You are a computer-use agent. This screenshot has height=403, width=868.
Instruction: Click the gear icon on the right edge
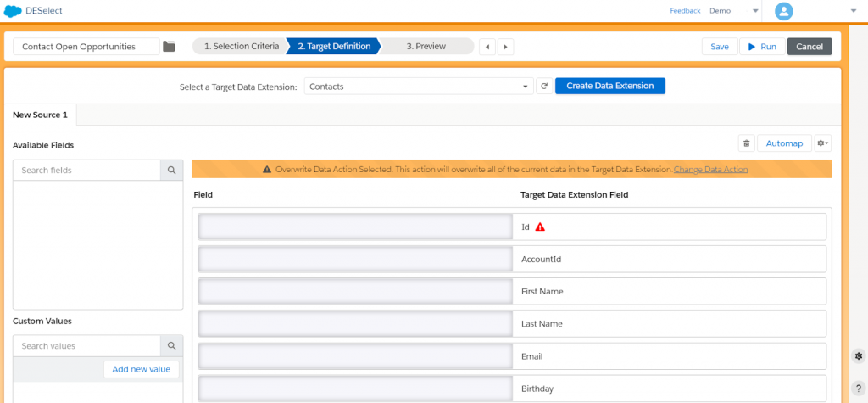[x=859, y=355]
